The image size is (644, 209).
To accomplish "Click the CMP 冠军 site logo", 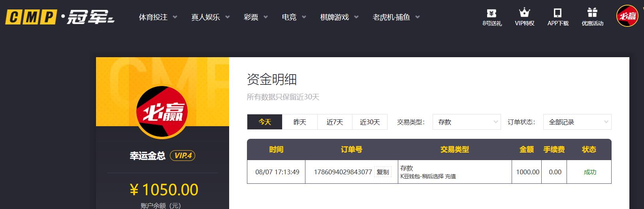I will [60, 17].
